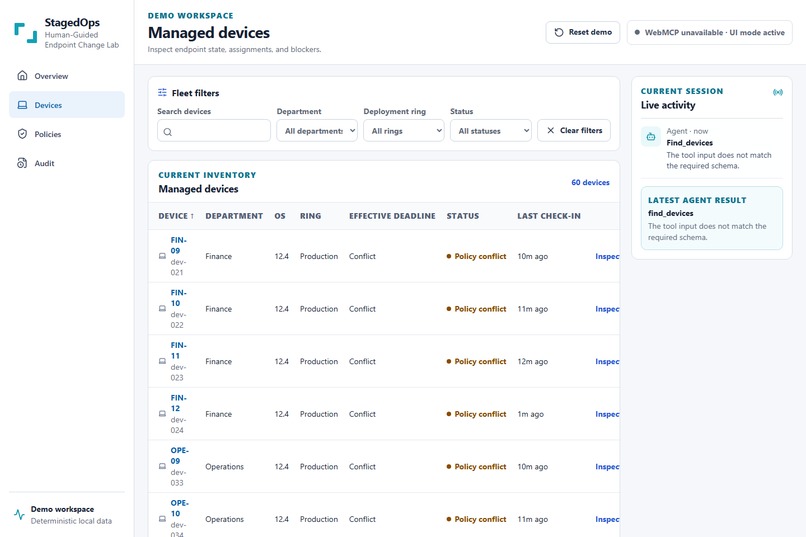
Task: Click the Devices laptop icon in sidebar
Action: click(22, 105)
